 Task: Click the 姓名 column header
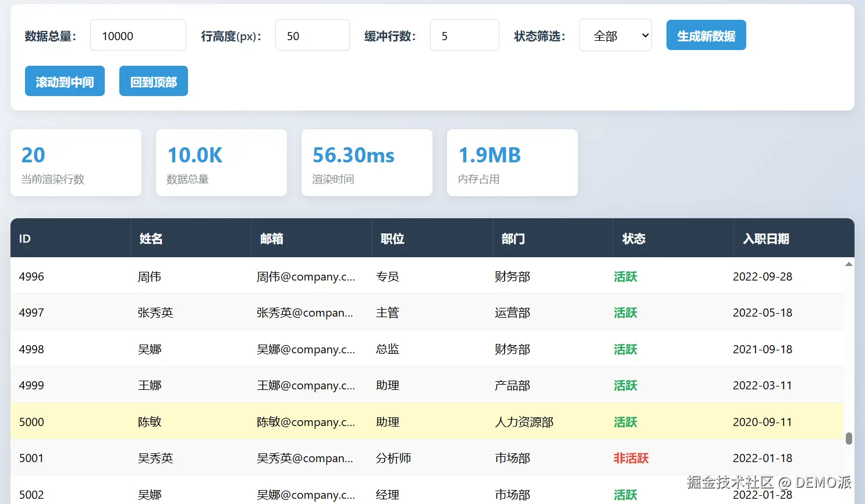191,238
